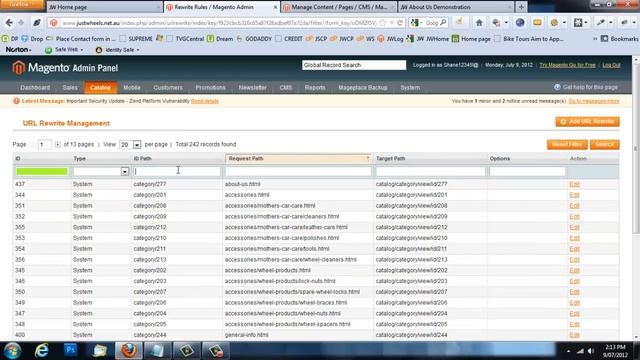Open the Dashboard menu
The width and height of the screenshot is (640, 360).
[35, 88]
